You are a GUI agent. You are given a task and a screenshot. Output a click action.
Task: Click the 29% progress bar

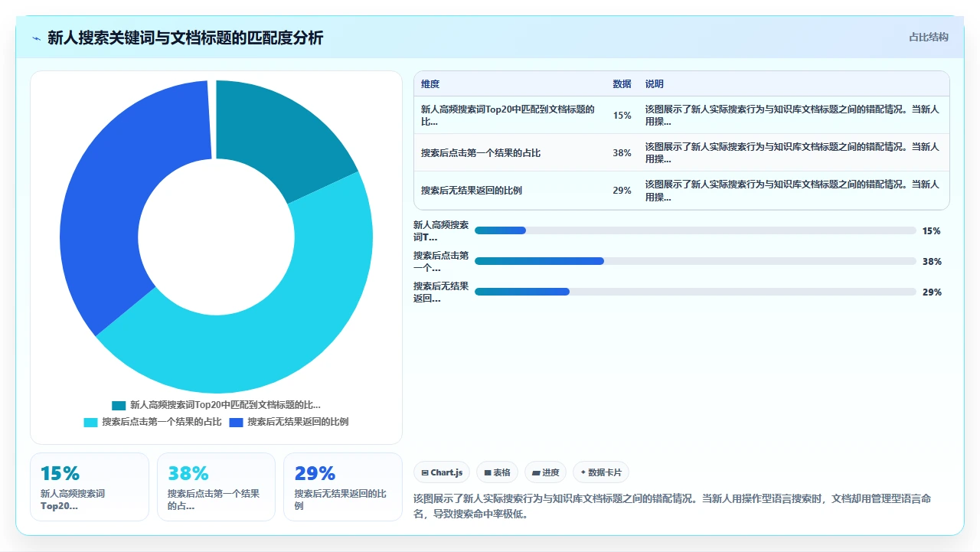(x=695, y=292)
